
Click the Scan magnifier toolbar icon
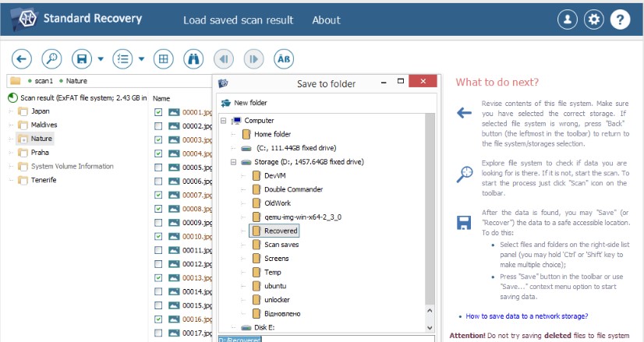(x=51, y=58)
